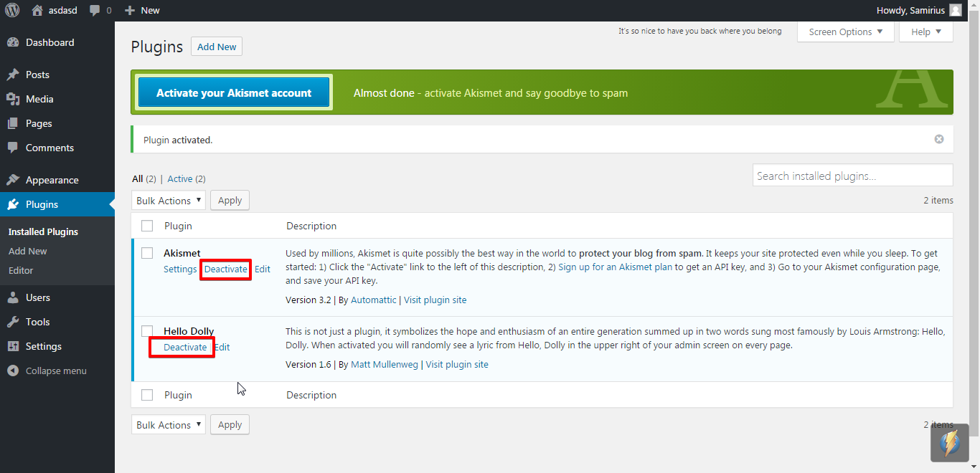This screenshot has height=473, width=980.
Task: Open Add New plugin submenu item
Action: pos(27,251)
